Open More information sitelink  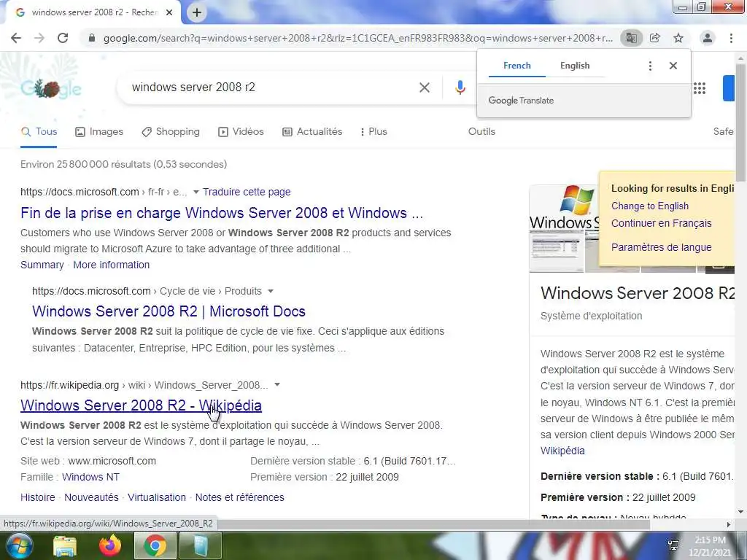click(x=112, y=265)
